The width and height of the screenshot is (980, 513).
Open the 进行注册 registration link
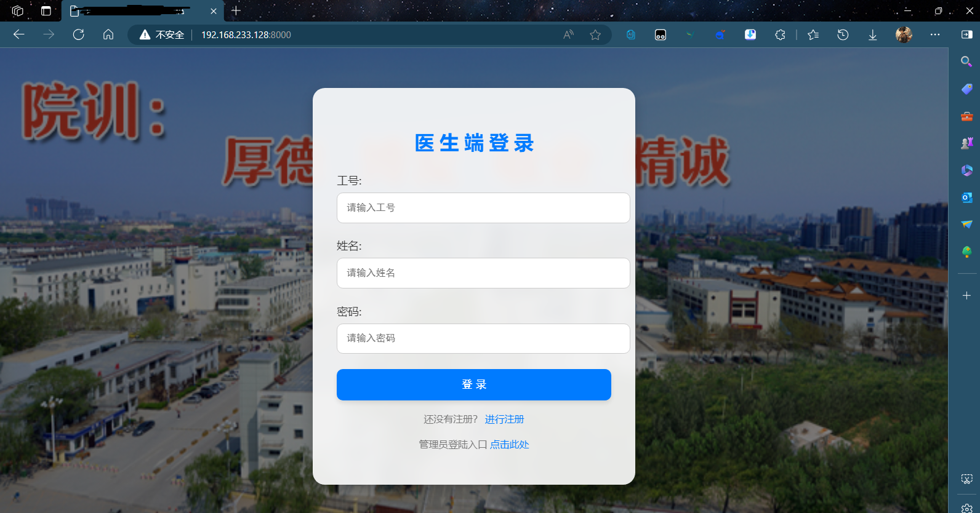click(x=504, y=420)
